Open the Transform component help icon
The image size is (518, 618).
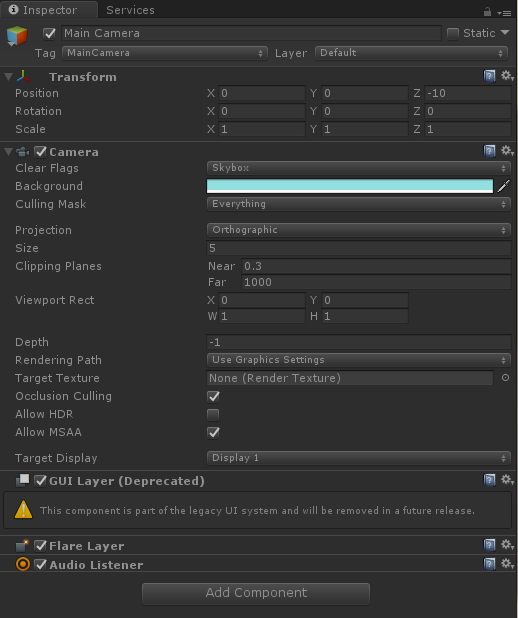pos(489,76)
